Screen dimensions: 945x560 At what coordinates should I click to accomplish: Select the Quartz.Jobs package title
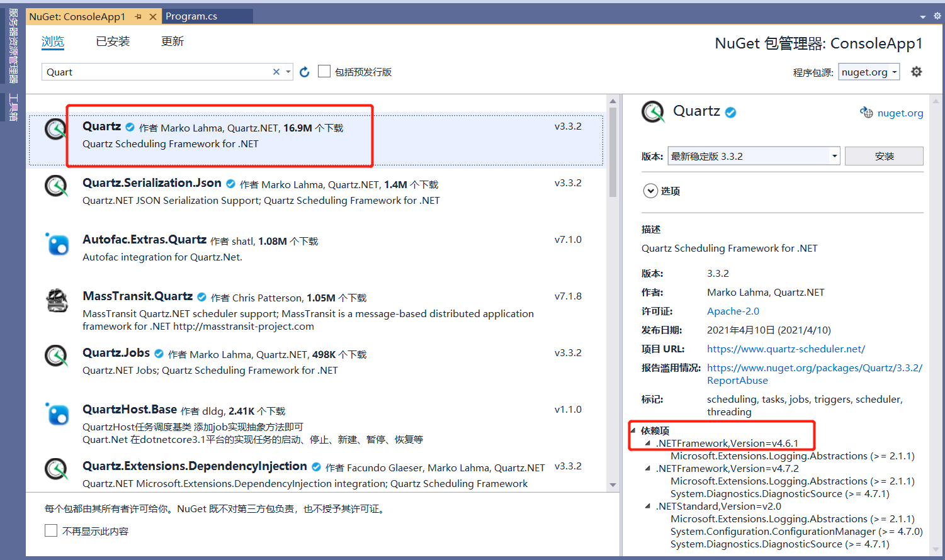[116, 352]
